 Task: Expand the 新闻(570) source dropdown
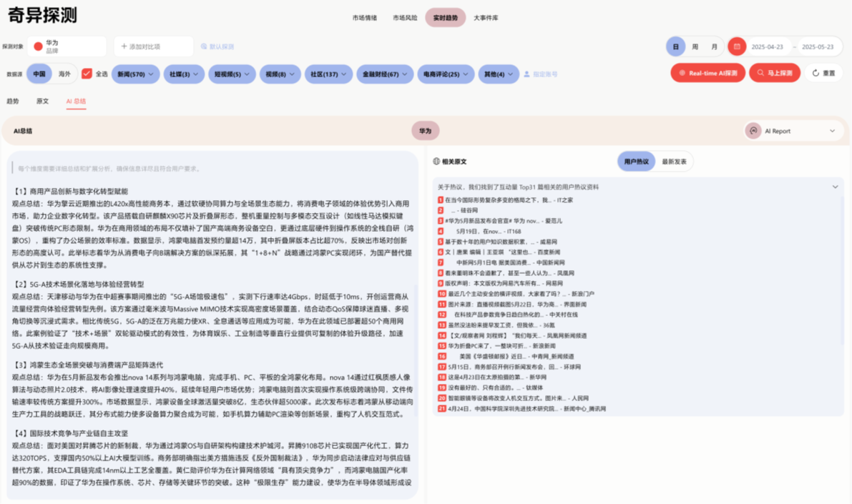(135, 74)
